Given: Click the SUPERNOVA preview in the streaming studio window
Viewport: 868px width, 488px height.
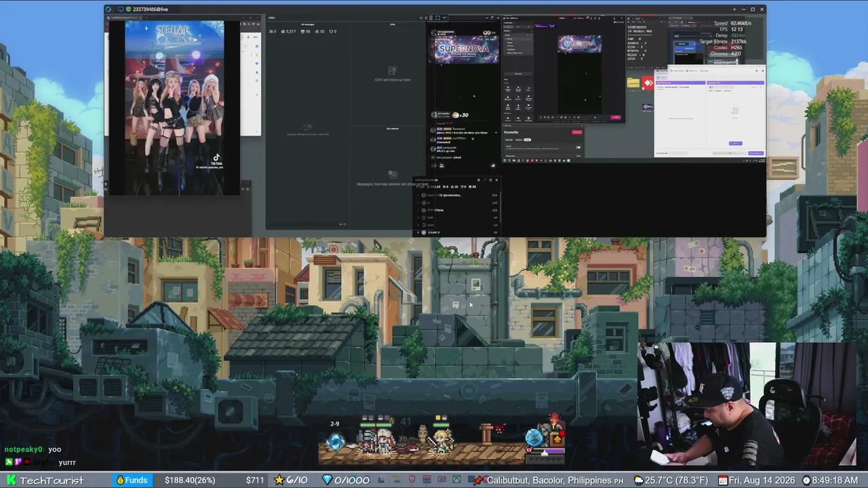Looking at the screenshot, I should [x=579, y=45].
